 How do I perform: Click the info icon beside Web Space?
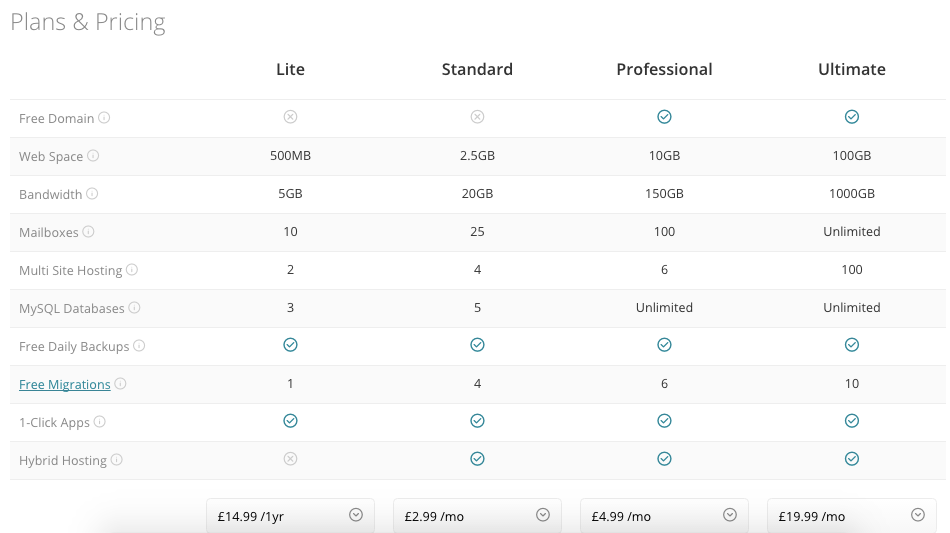pyautogui.click(x=93, y=156)
